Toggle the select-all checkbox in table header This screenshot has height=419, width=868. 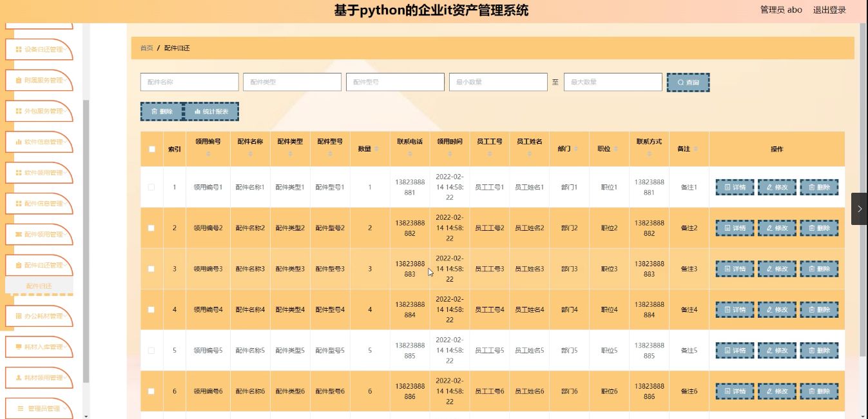point(152,149)
